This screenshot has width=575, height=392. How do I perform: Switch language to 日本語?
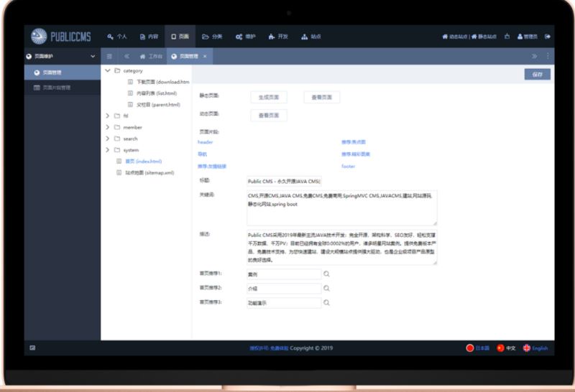click(477, 348)
